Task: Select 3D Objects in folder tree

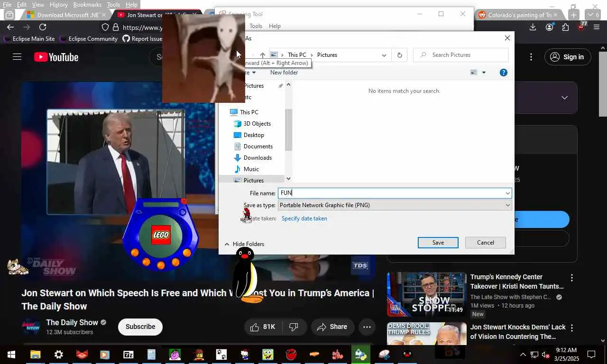Action: click(257, 124)
